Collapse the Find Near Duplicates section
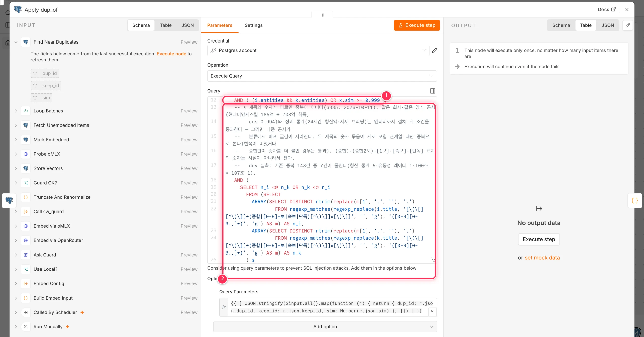This screenshot has width=644, height=337. (x=16, y=42)
